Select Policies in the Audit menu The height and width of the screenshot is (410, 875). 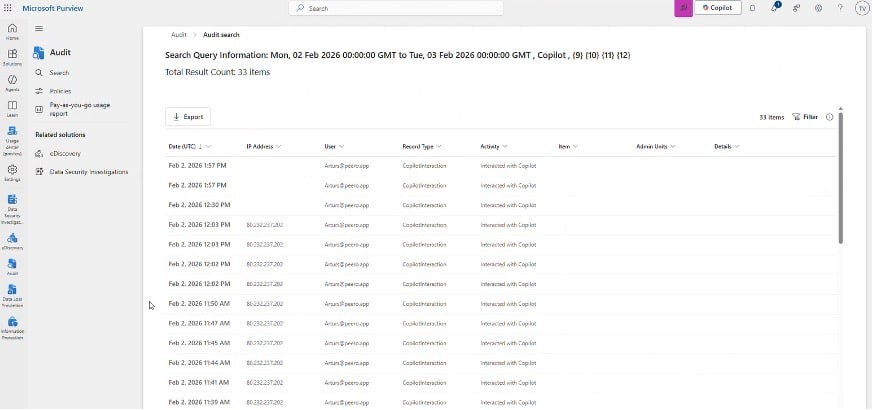point(60,91)
